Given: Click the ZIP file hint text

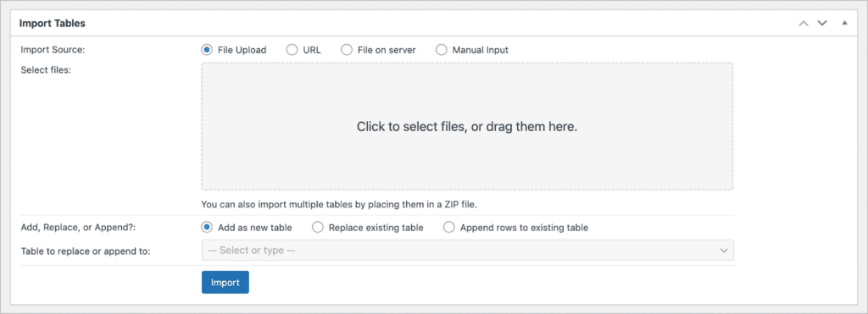Looking at the screenshot, I should (339, 204).
